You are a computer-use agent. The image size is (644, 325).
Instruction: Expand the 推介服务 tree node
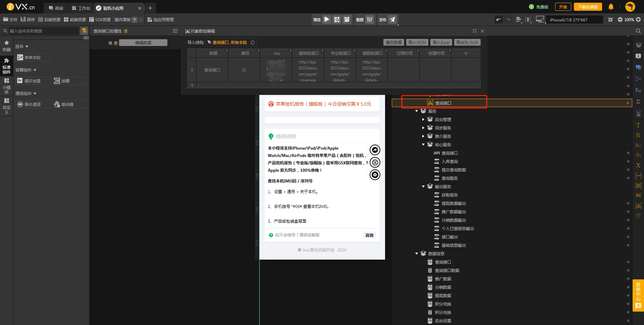click(x=423, y=136)
